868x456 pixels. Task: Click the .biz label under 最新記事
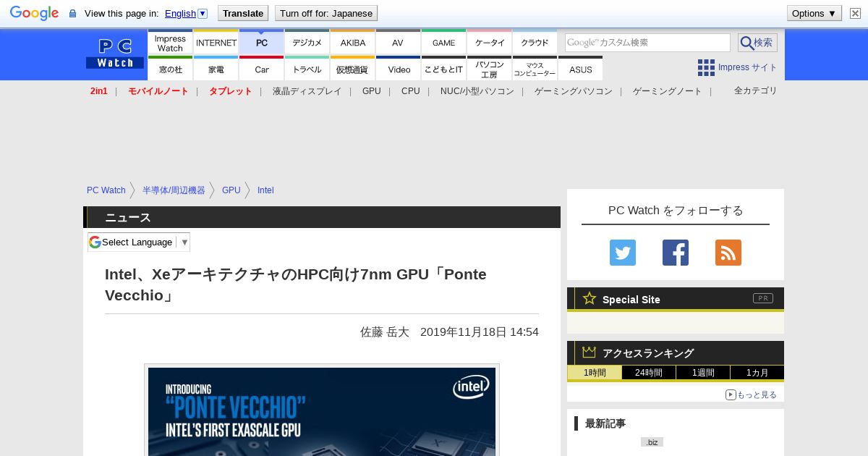coord(652,442)
